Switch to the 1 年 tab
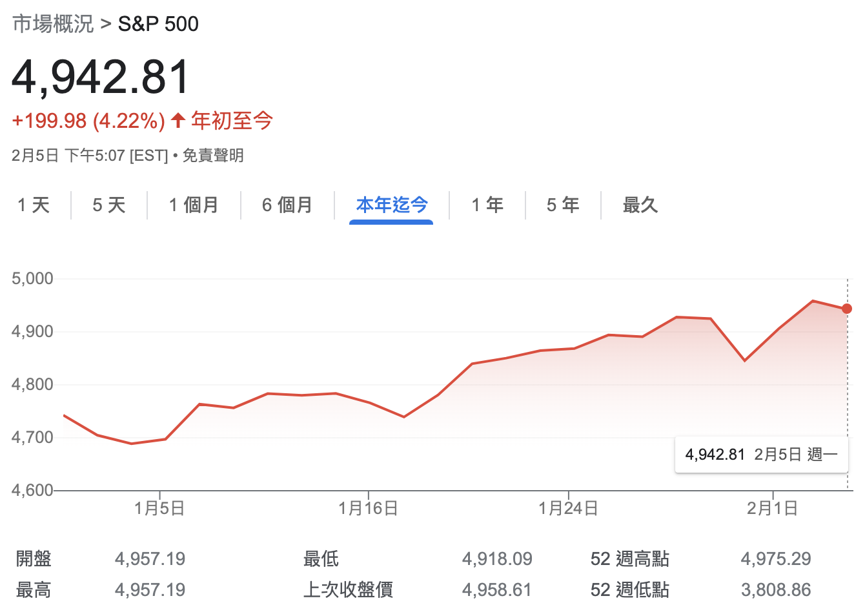 (x=487, y=205)
